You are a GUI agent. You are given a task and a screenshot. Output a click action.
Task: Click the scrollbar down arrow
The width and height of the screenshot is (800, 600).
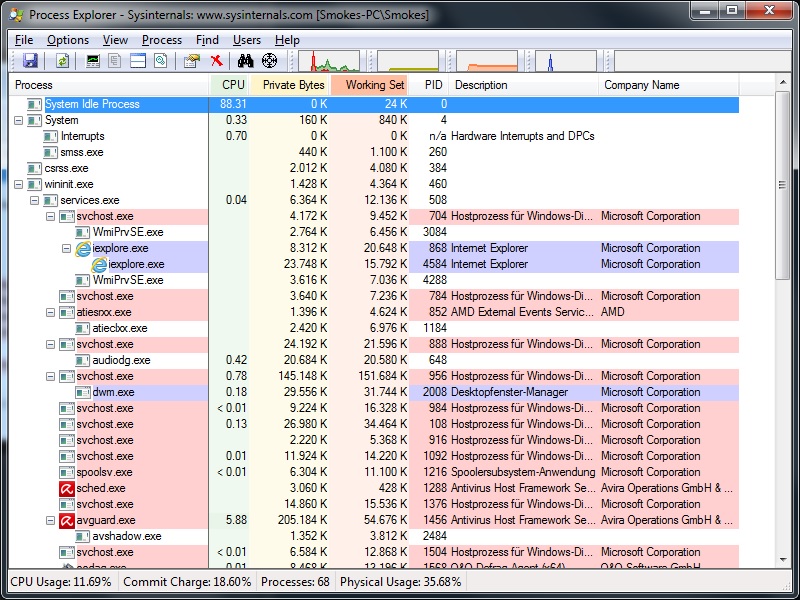coord(783,560)
